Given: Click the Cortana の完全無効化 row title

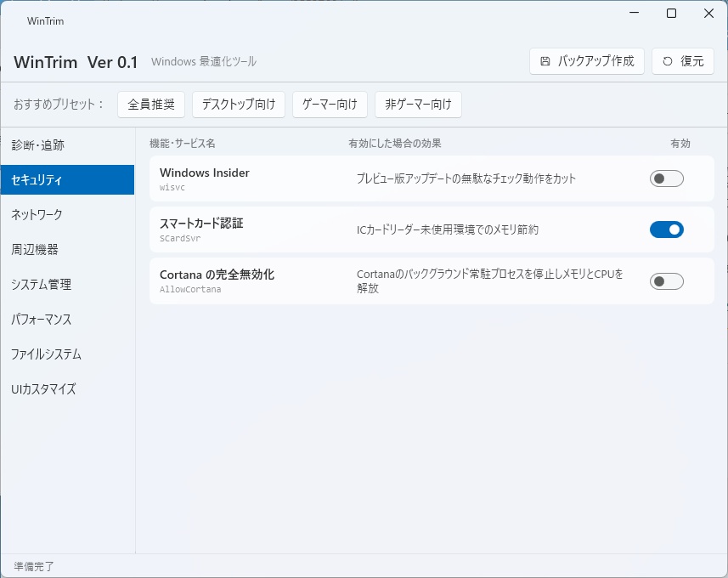Looking at the screenshot, I should pos(217,275).
